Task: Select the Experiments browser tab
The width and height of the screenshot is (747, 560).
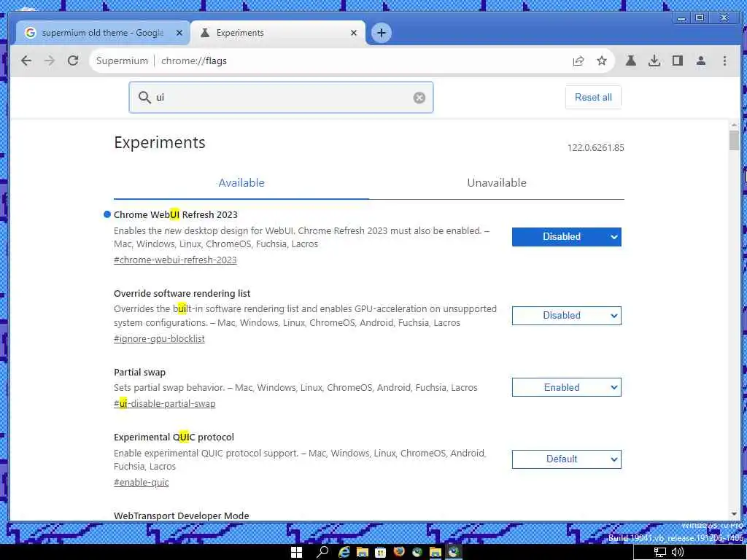Action: [x=278, y=33]
